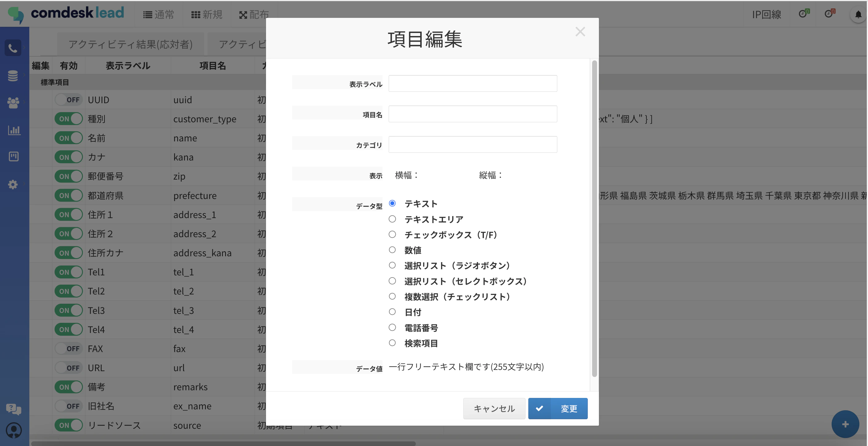
Task: Click the カテゴリ input field
Action: coord(473,144)
